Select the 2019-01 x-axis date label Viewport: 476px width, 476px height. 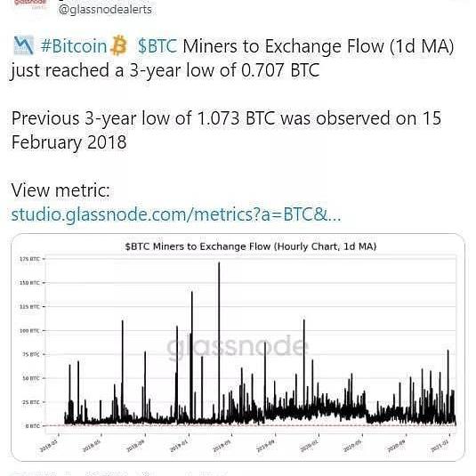coord(179,446)
